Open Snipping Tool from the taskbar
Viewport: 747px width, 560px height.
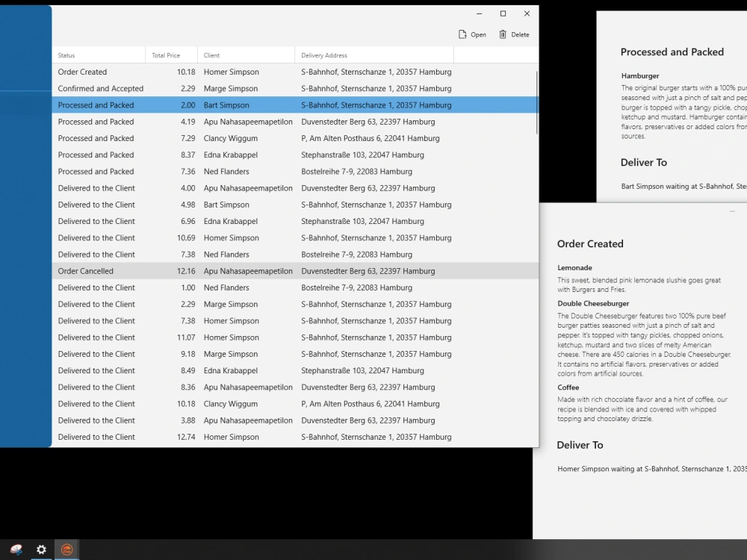point(16,550)
